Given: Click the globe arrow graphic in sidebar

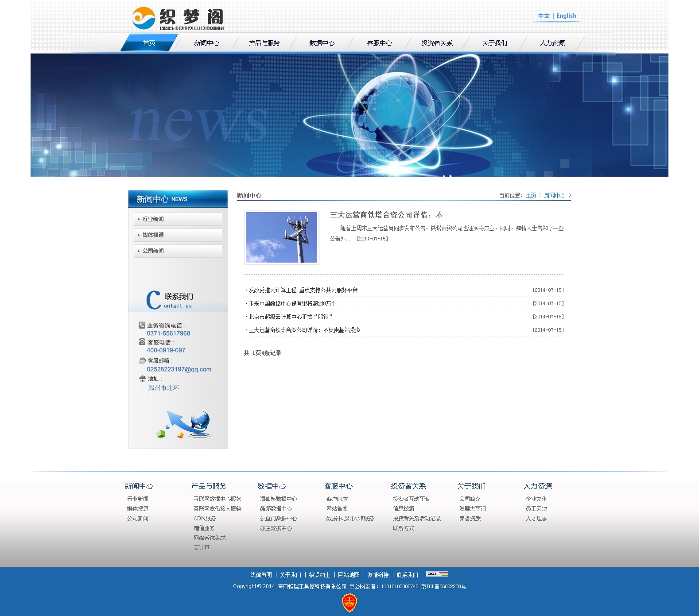Looking at the screenshot, I should tap(183, 425).
